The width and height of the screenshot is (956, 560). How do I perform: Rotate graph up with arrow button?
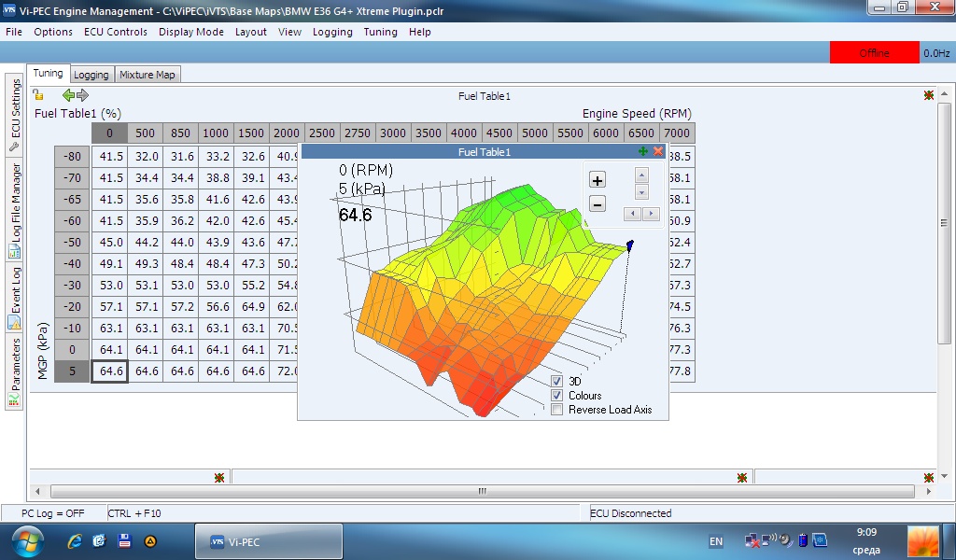[x=641, y=175]
